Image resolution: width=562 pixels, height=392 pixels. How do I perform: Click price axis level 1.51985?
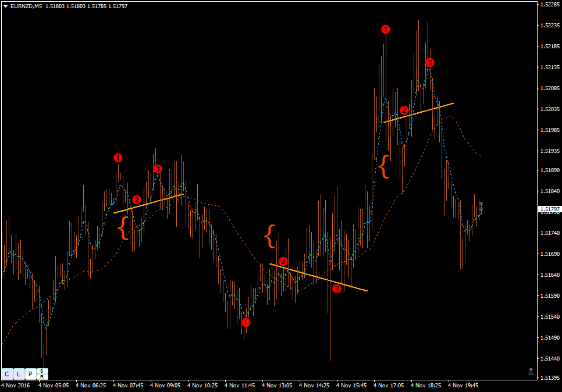[x=550, y=130]
